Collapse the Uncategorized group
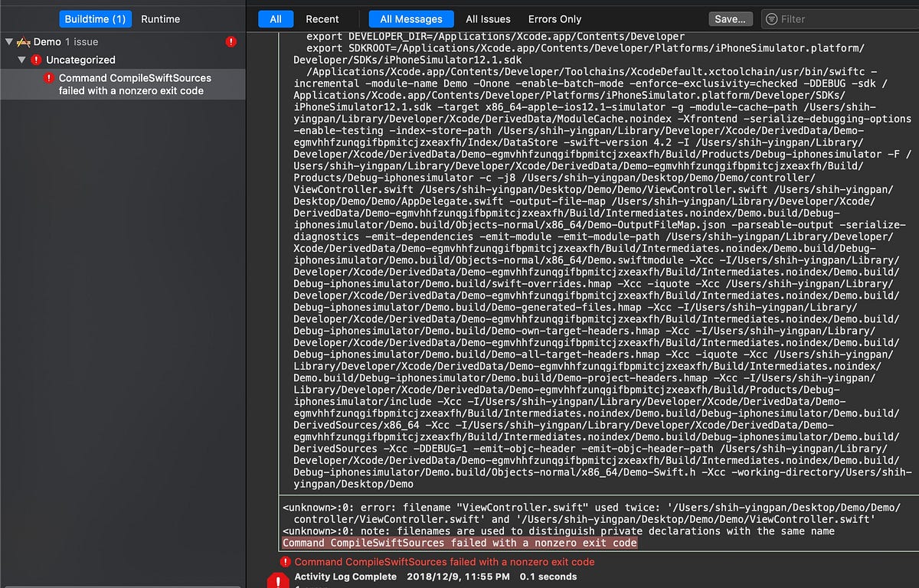This screenshot has height=588, width=919. tap(21, 60)
